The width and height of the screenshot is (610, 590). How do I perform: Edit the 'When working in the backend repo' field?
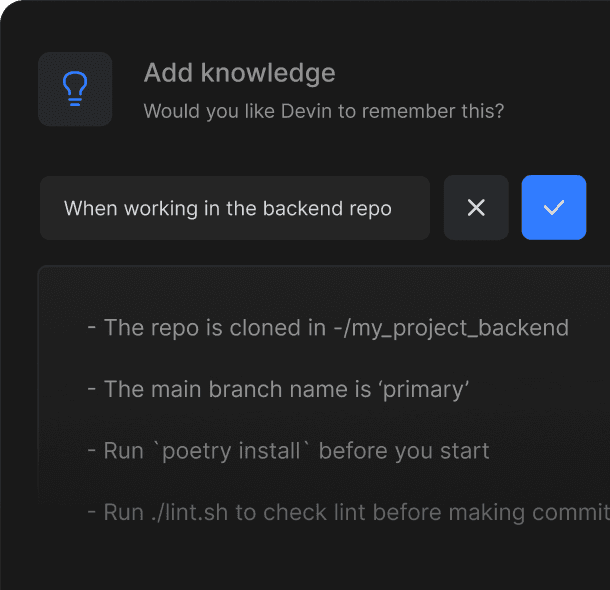[235, 208]
